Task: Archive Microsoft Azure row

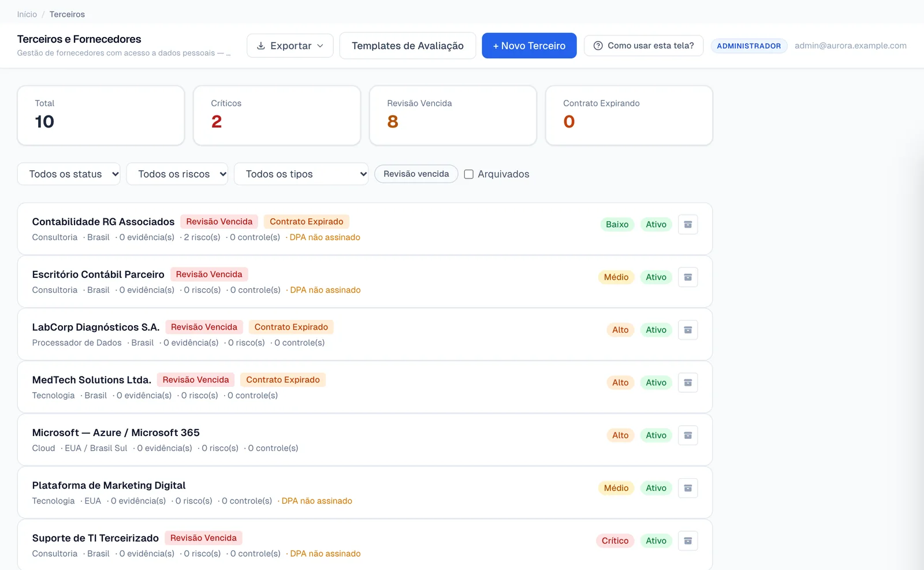Action: click(688, 435)
